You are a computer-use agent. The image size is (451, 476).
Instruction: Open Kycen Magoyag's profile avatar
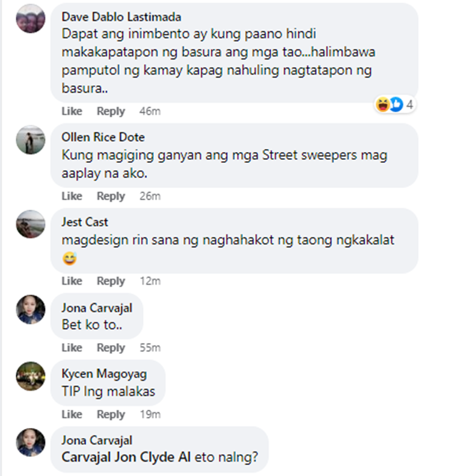[31, 376]
